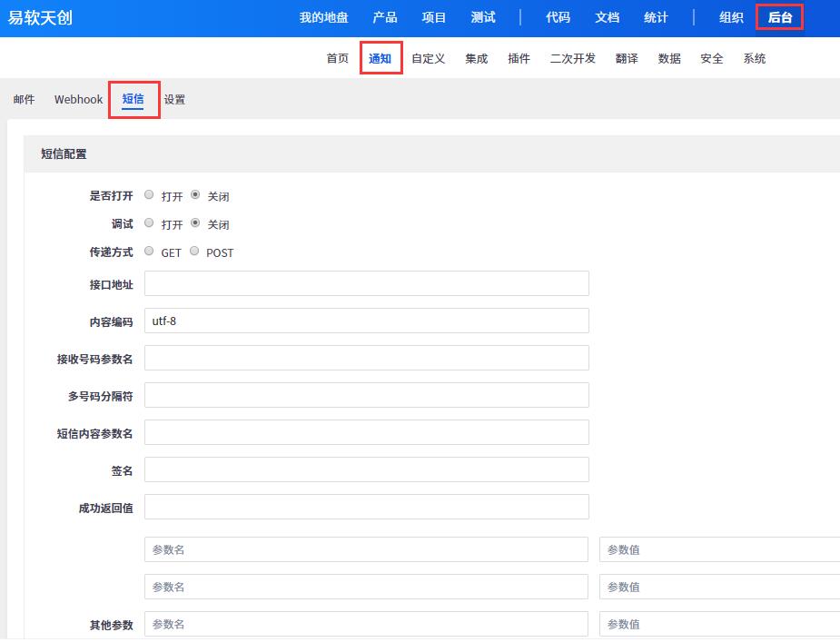Click the 签名 text input
Image resolution: width=840 pixels, height=642 pixels.
[x=366, y=469]
